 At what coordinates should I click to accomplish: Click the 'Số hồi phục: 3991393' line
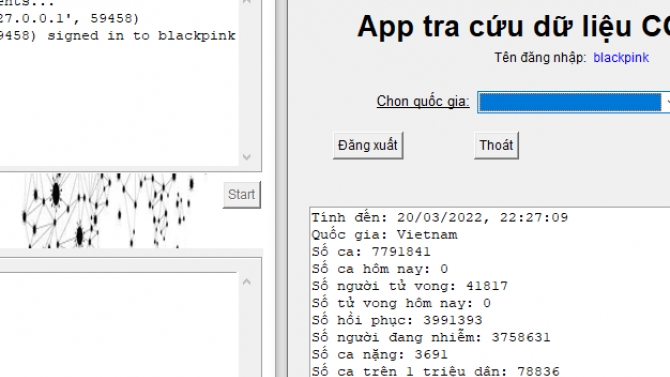(397, 320)
